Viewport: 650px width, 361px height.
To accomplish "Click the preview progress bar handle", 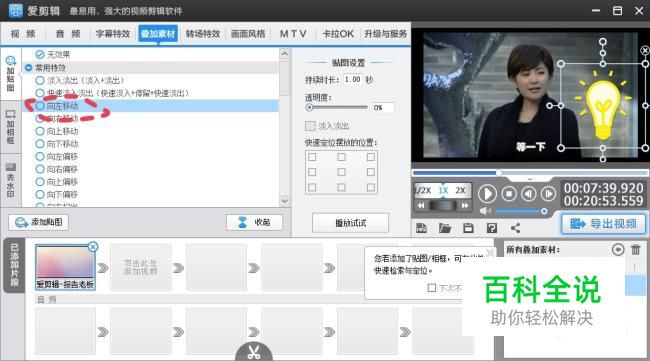I will point(499,172).
